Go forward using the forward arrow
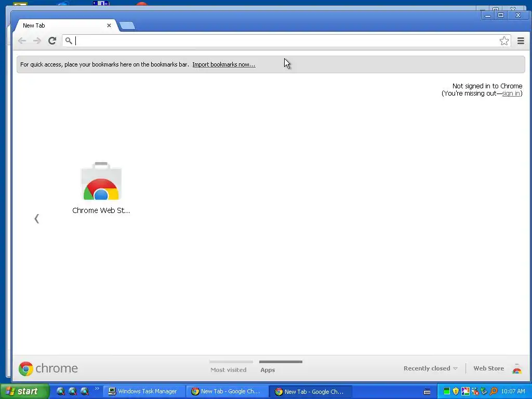 pyautogui.click(x=37, y=41)
